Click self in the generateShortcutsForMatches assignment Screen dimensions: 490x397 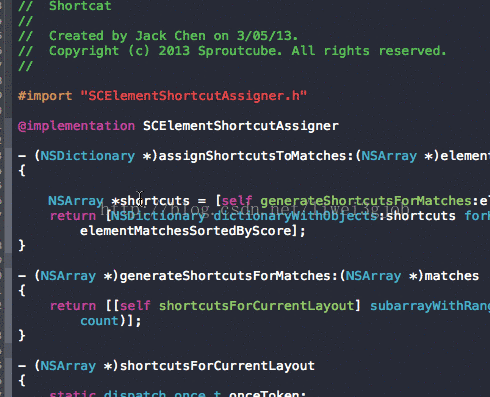237,201
